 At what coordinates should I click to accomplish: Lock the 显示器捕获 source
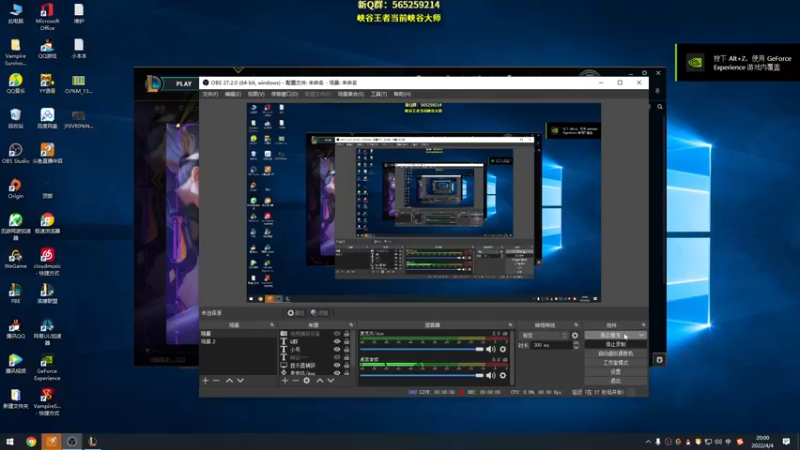pos(347,365)
